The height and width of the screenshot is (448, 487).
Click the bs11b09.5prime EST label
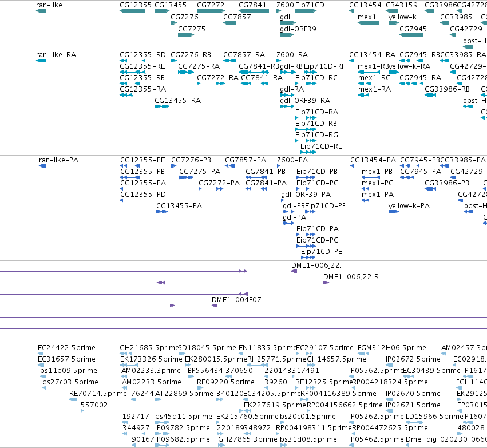(68, 371)
